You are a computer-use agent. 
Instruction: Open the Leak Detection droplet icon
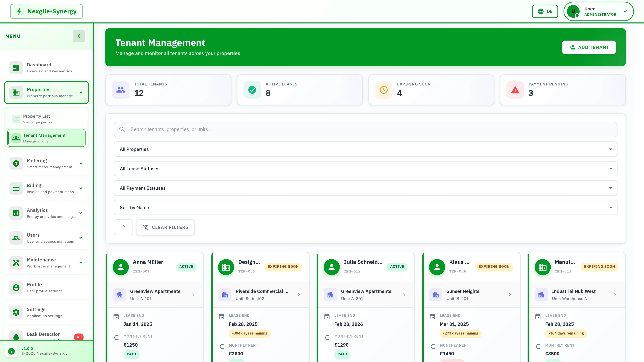[16, 337]
